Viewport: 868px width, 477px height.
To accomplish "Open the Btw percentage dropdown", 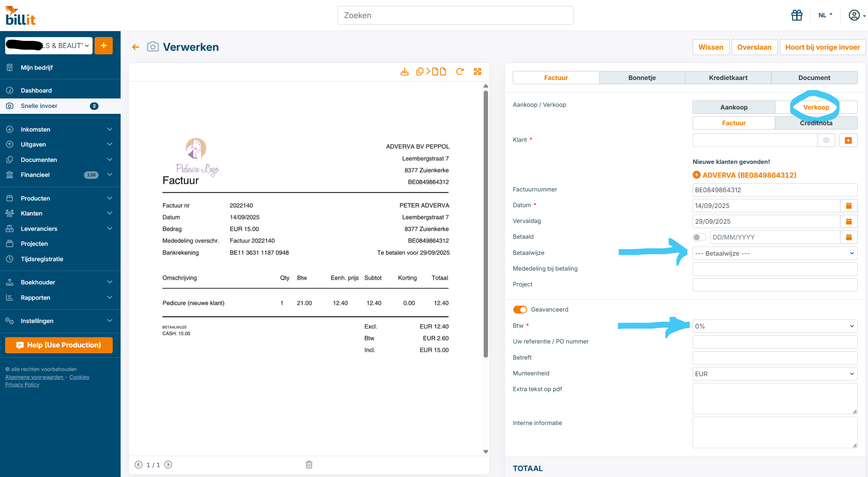I will [x=775, y=326].
